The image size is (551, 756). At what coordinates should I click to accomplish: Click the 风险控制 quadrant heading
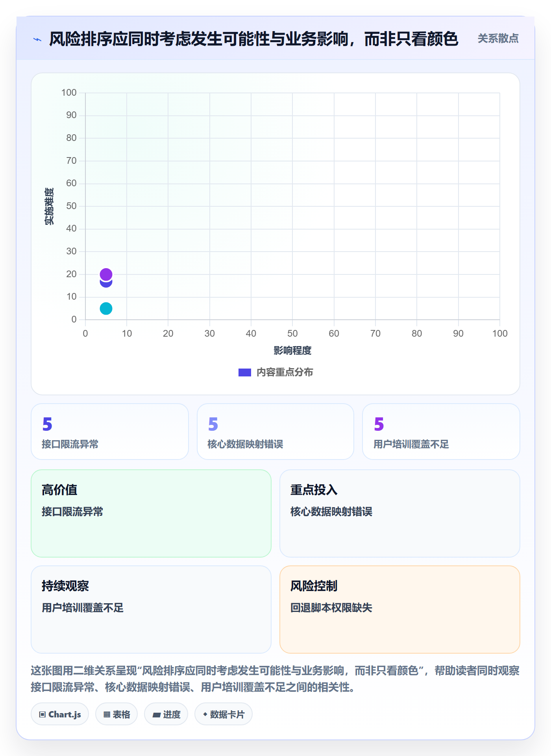(314, 586)
